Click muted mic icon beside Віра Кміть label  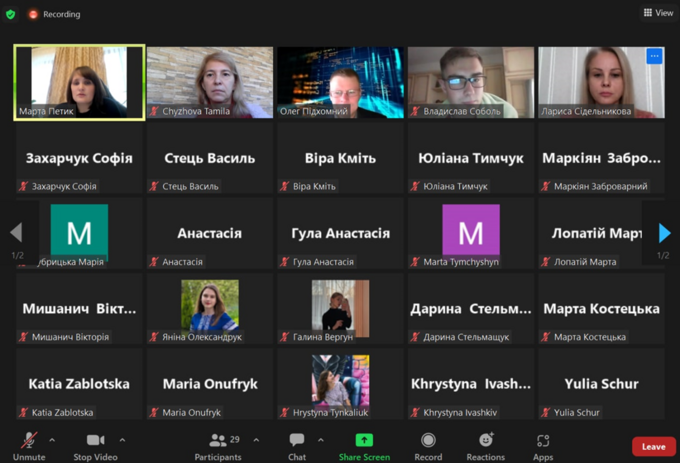284,186
